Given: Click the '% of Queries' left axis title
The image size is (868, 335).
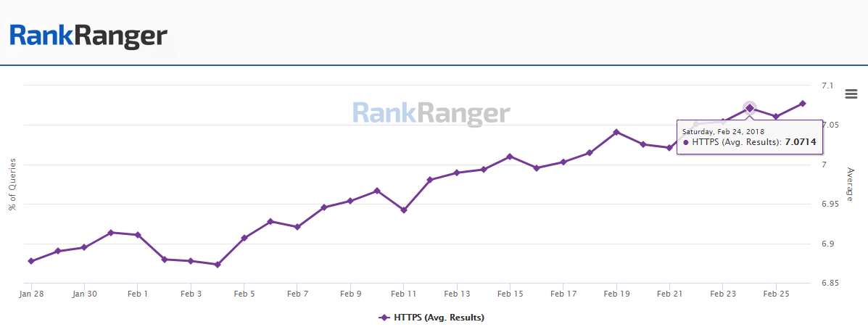Looking at the screenshot, I should 12,185.
